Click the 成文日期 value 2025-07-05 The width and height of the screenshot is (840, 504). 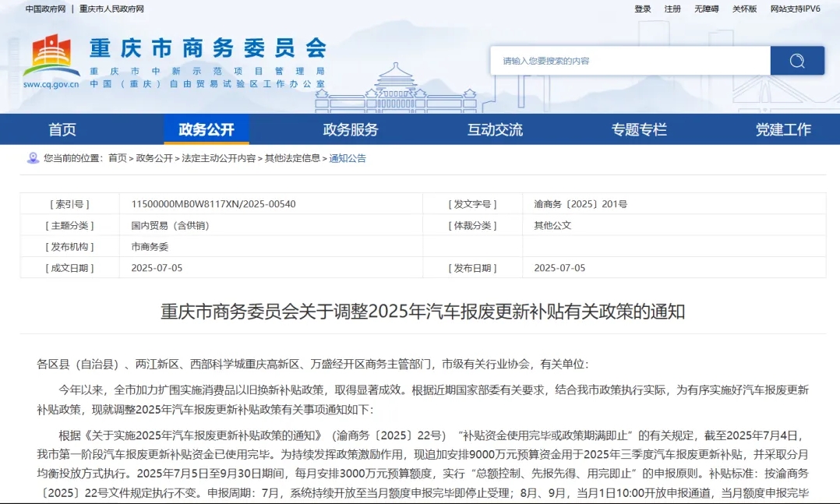[157, 268]
